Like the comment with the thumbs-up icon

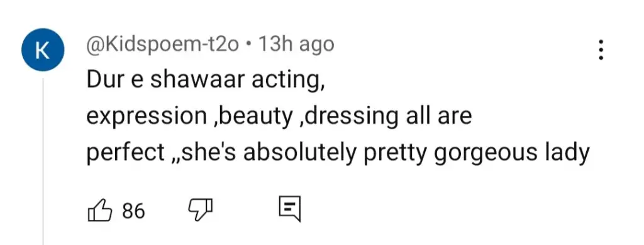(x=100, y=211)
